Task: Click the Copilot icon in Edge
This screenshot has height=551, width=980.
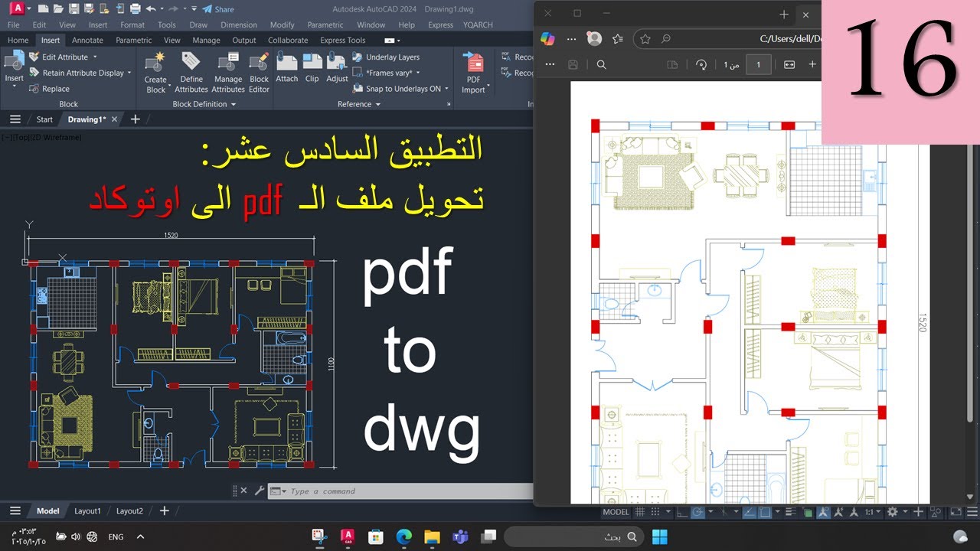Action: [x=547, y=39]
